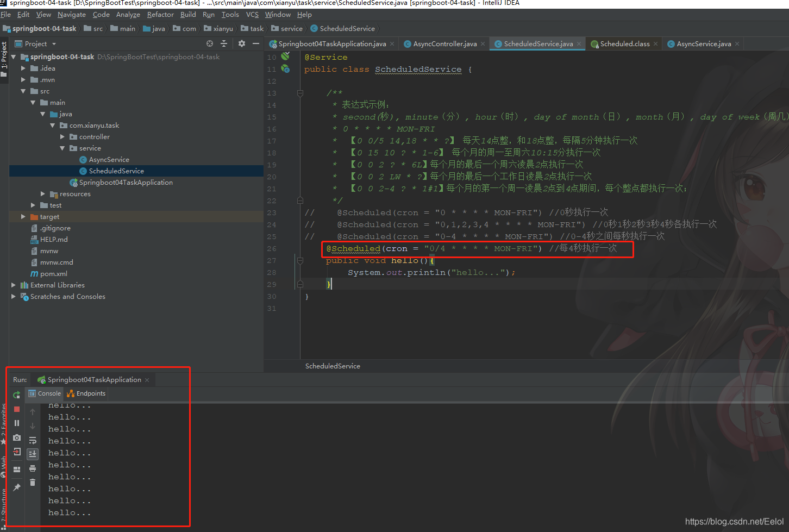
Task: Switch to AsyncService.java editor tab
Action: [704, 43]
